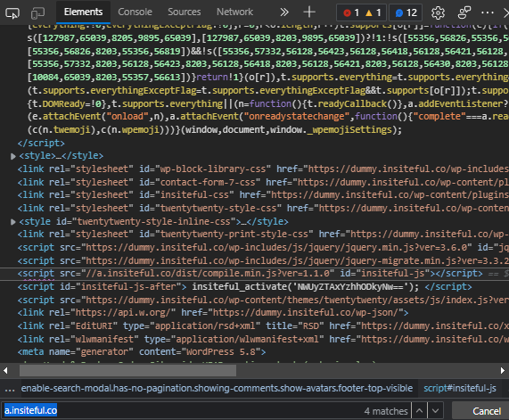Open errors and warnings counter

(x=361, y=12)
